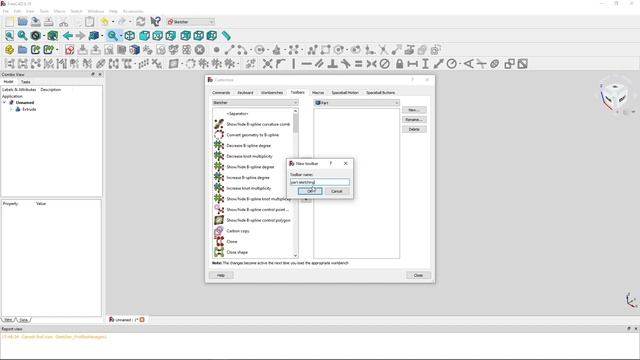Click the Close button in Customize dialog
Viewport: 640px width, 360px height.
click(418, 276)
